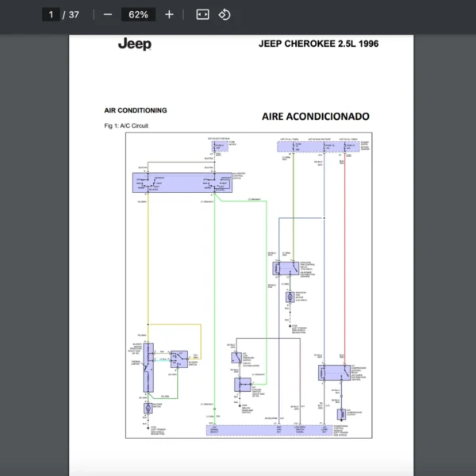Click the top-right fuse block in diagram
This screenshot has width=476, height=476.
(x=323, y=146)
